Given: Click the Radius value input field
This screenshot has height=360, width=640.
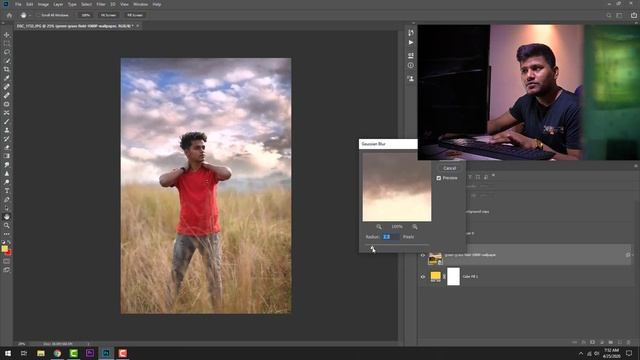Looking at the screenshot, I should [x=391, y=237].
